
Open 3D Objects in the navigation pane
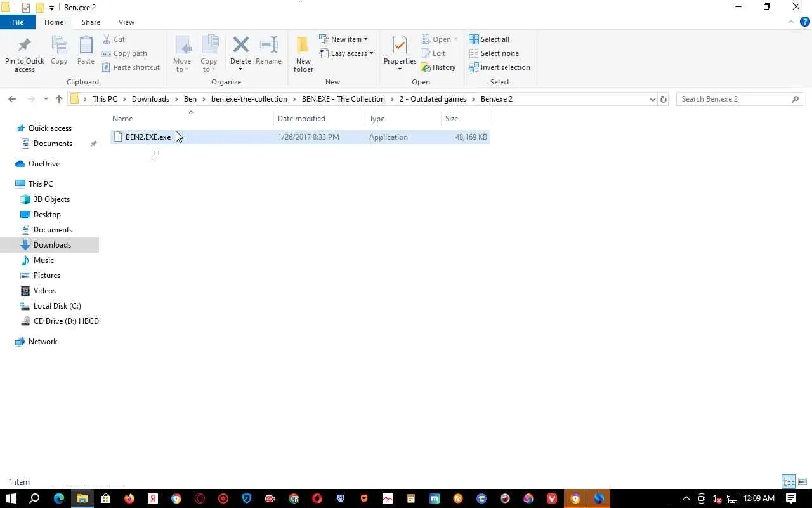51,199
